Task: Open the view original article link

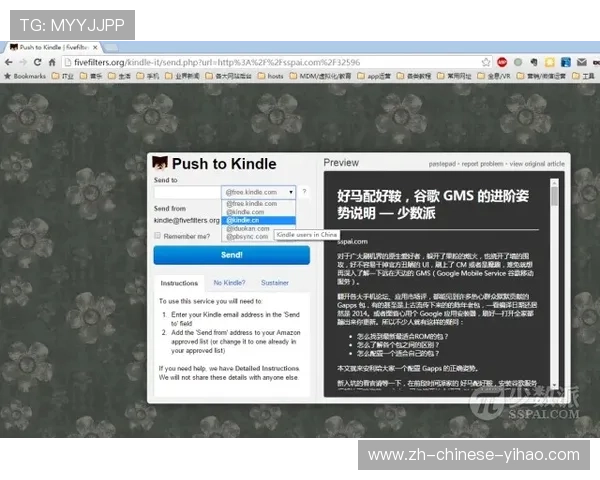Action: click(x=537, y=164)
